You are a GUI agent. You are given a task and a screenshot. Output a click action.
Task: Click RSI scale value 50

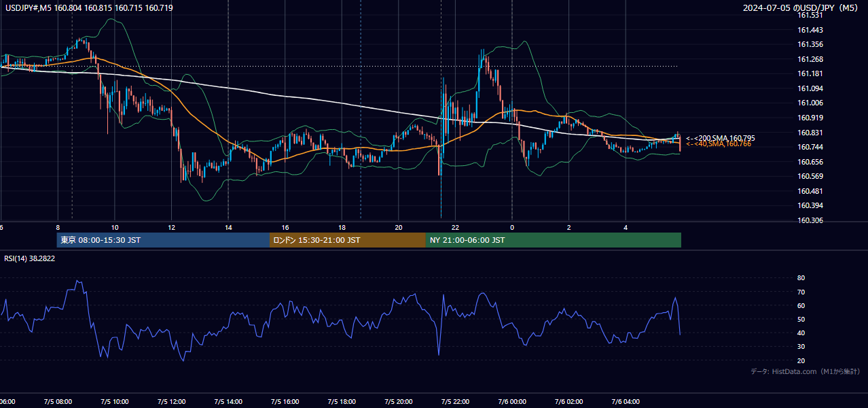801,319
